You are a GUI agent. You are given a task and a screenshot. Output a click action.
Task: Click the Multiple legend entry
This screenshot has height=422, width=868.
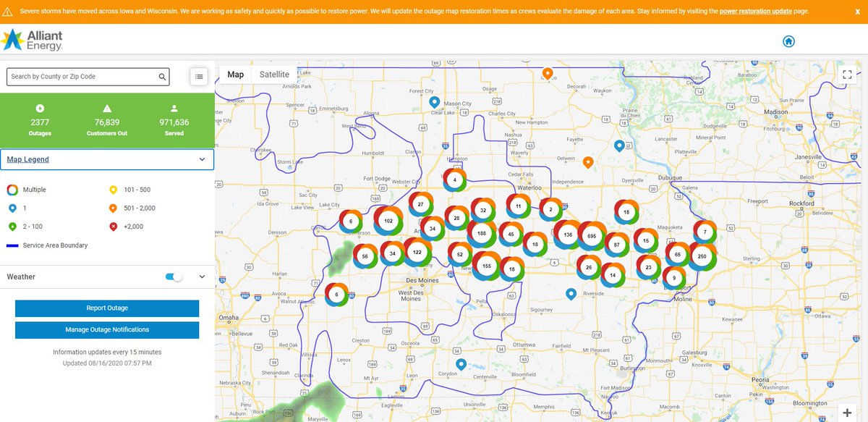coord(27,190)
